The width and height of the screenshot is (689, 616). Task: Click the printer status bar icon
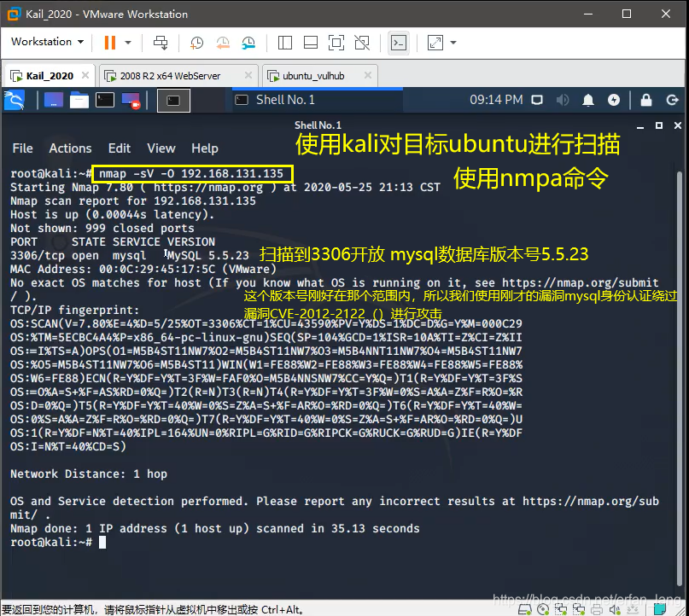(x=597, y=609)
